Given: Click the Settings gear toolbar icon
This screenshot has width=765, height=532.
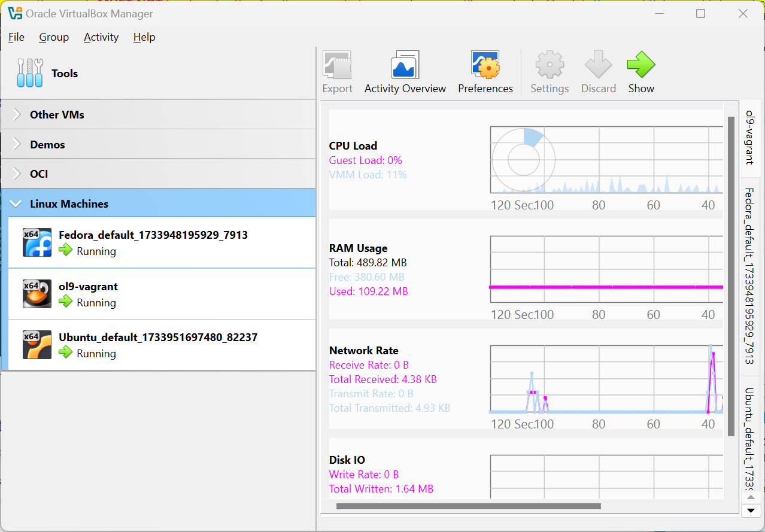Looking at the screenshot, I should pyautogui.click(x=550, y=65).
